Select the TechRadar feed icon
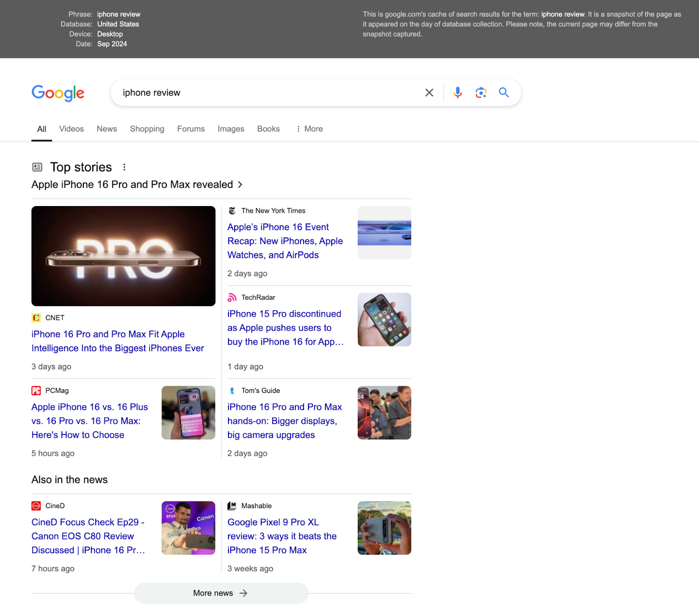 [232, 297]
